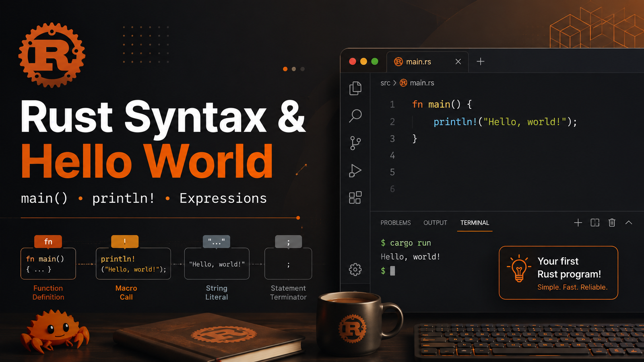Image resolution: width=644 pixels, height=362 pixels.
Task: Click the first orange carousel dot
Action: click(285, 69)
